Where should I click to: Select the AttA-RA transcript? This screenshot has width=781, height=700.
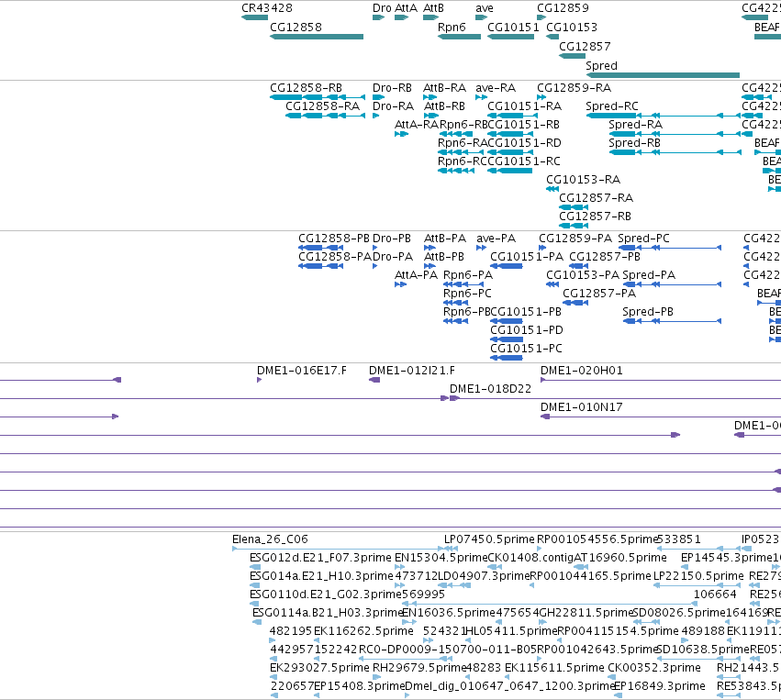point(401,134)
